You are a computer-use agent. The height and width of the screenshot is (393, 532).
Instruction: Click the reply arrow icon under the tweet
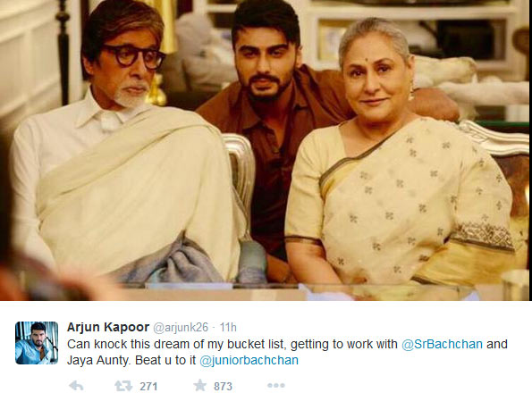76,386
